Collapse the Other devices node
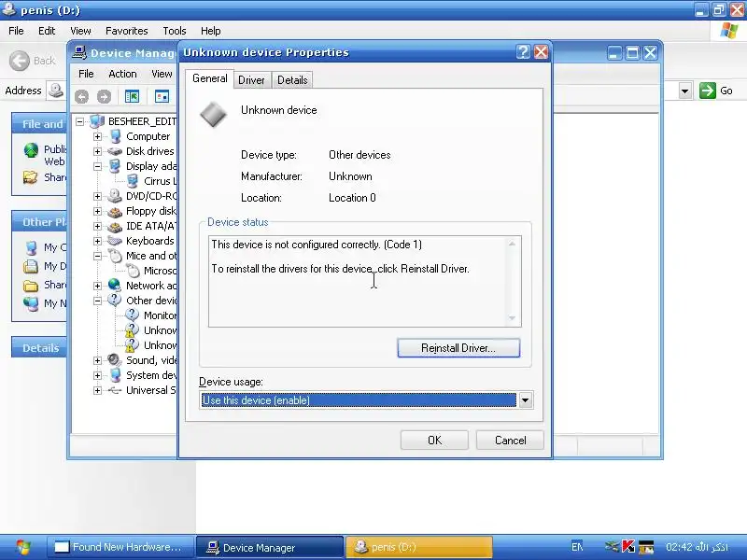 click(97, 301)
